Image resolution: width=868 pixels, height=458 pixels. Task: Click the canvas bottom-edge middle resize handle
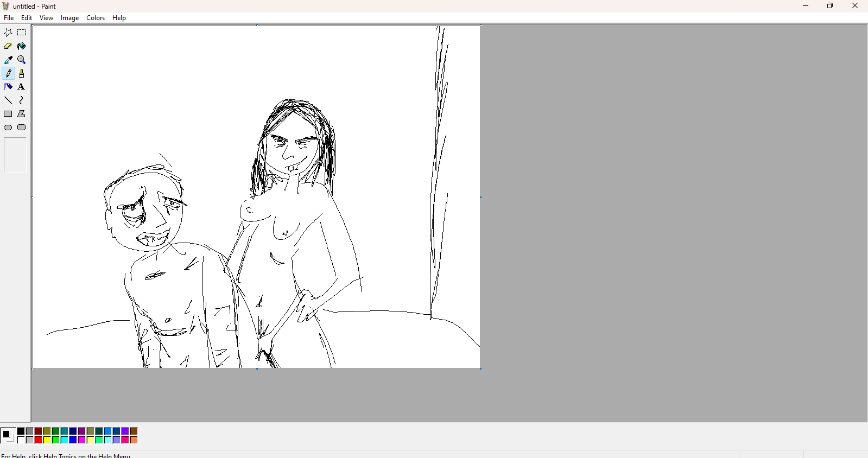point(257,369)
